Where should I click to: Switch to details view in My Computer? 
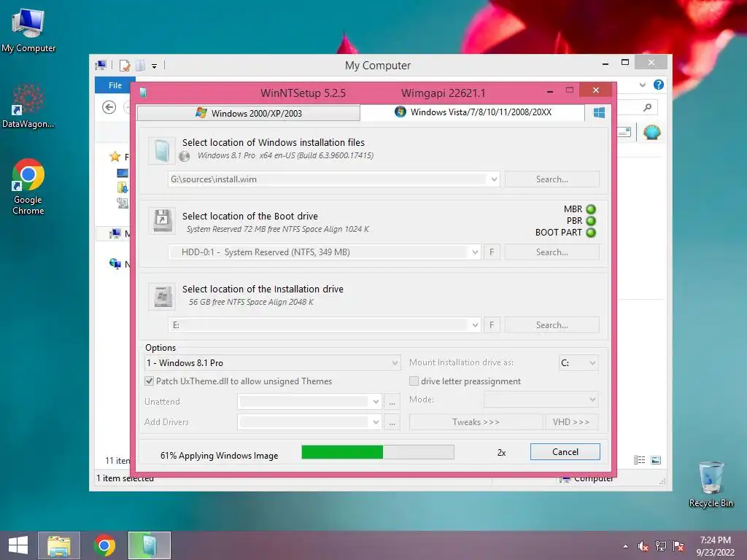coord(639,460)
